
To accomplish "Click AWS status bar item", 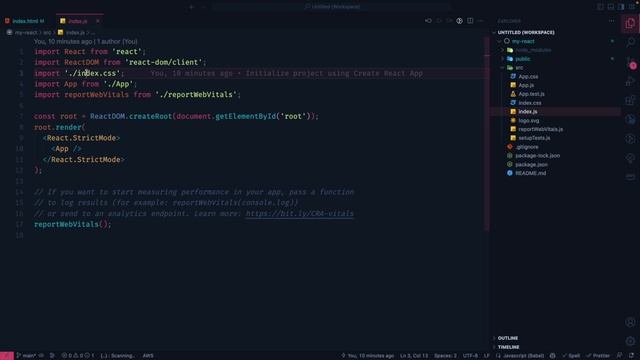I will pos(148,356).
